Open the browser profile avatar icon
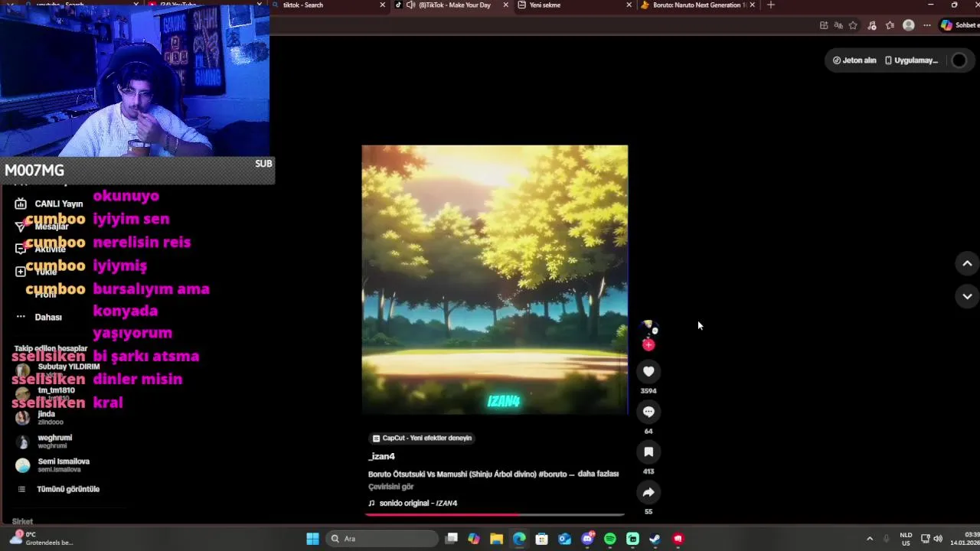This screenshot has height=551, width=980. click(909, 25)
